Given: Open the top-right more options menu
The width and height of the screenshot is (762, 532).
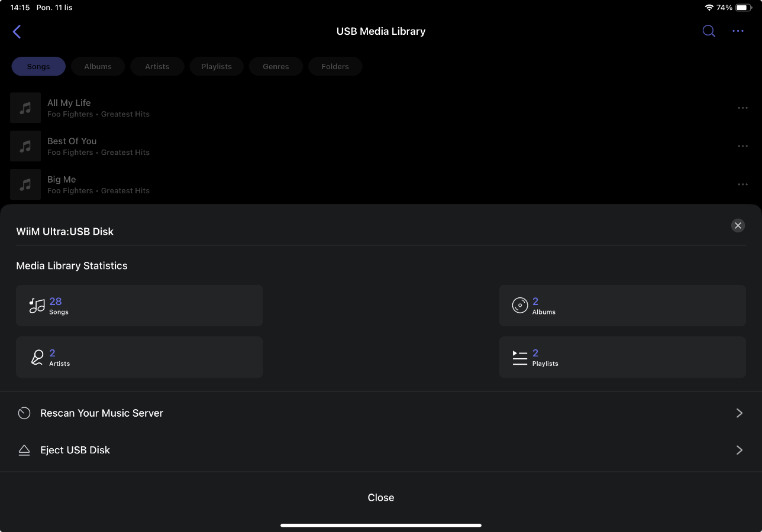Looking at the screenshot, I should [738, 31].
